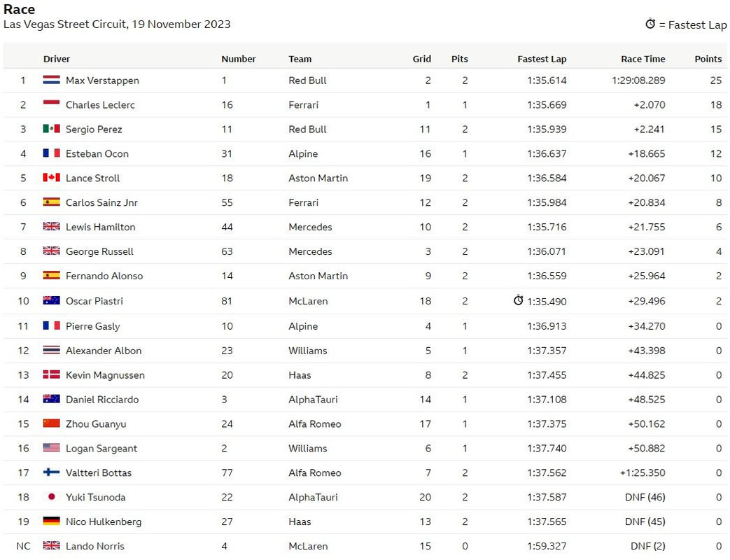Select the Driver column header
Viewport: 730px width, 560px height.
(56, 59)
